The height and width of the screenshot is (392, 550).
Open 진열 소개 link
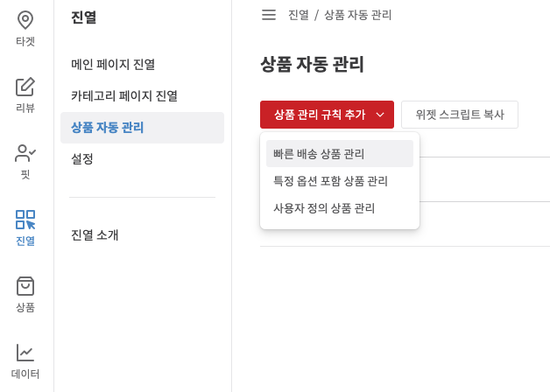[95, 235]
